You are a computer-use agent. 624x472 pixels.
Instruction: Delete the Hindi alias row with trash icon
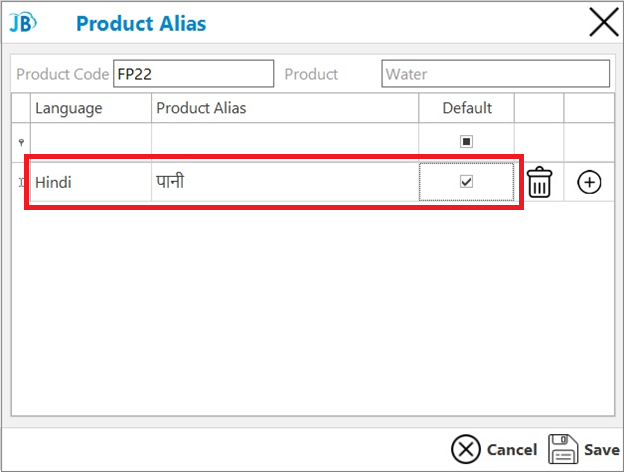tap(539, 182)
